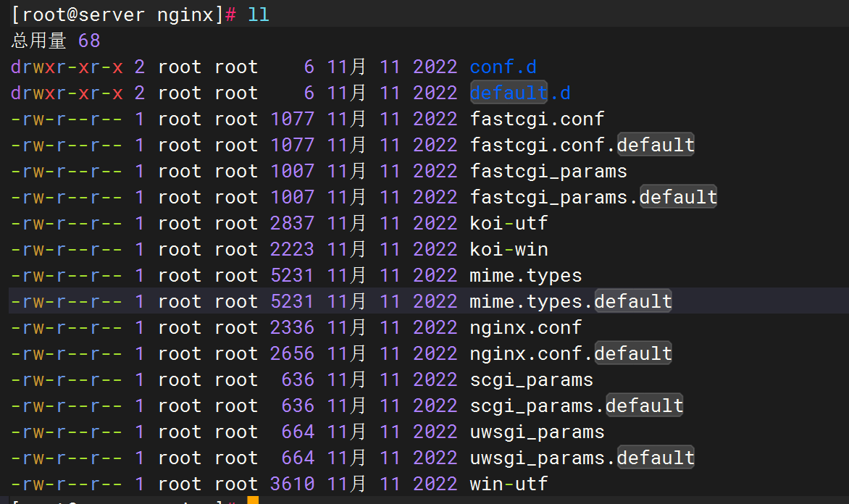Select the koi-utf file name

(509, 223)
